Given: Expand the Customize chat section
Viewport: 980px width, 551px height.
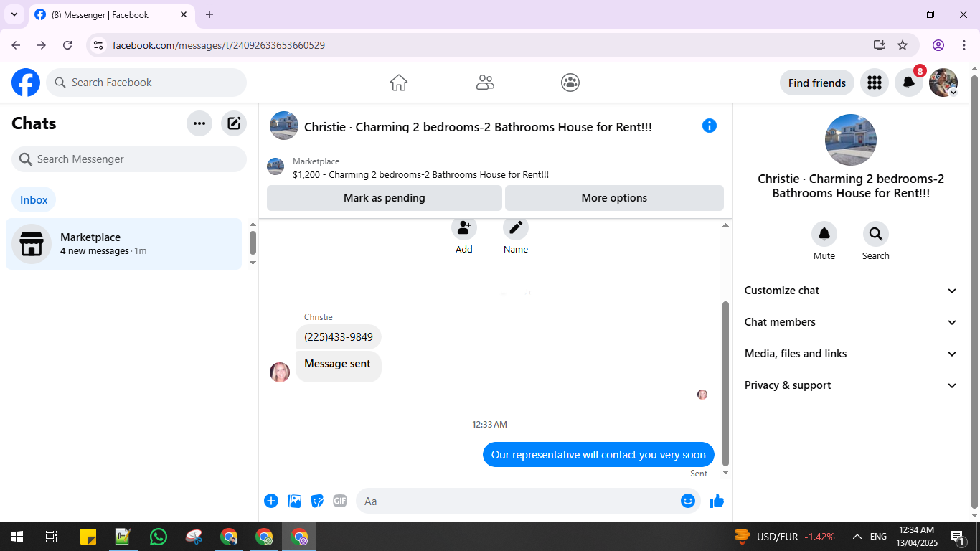Looking at the screenshot, I should tap(851, 291).
